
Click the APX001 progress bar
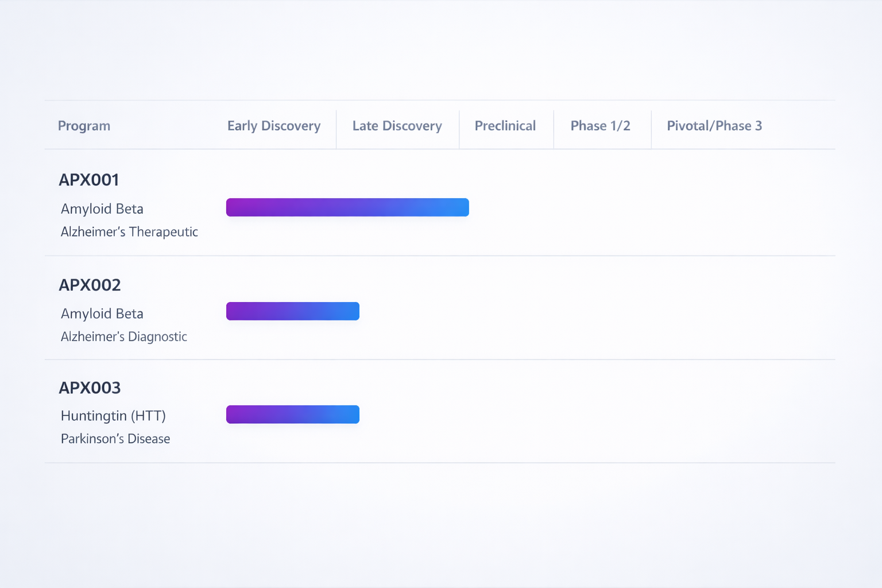coord(347,207)
